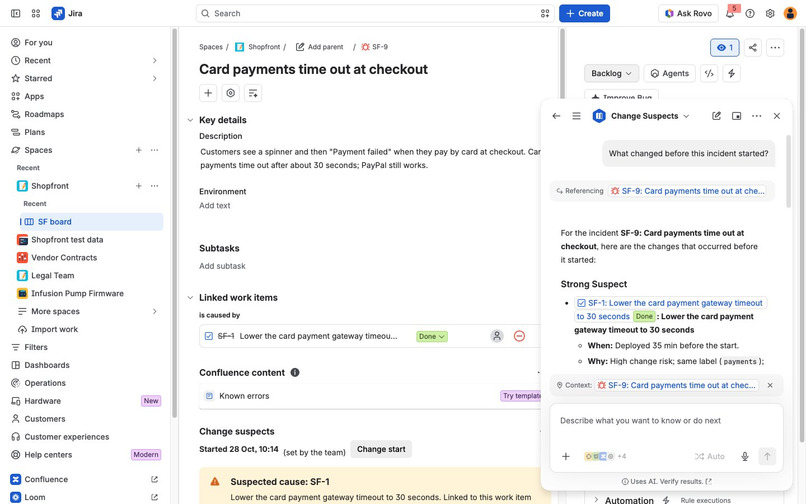Image resolution: width=806 pixels, height=504 pixels.
Task: Open the Jira home logo
Action: point(67,13)
